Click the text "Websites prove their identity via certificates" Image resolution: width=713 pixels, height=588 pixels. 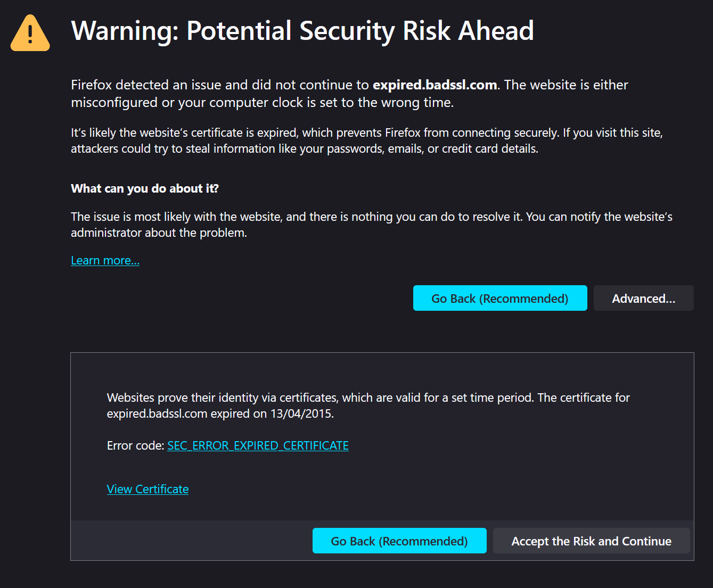[x=222, y=397]
